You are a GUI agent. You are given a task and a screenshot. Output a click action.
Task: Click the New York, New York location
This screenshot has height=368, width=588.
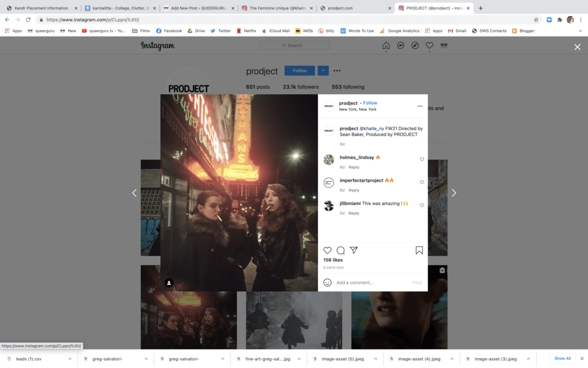pos(358,109)
